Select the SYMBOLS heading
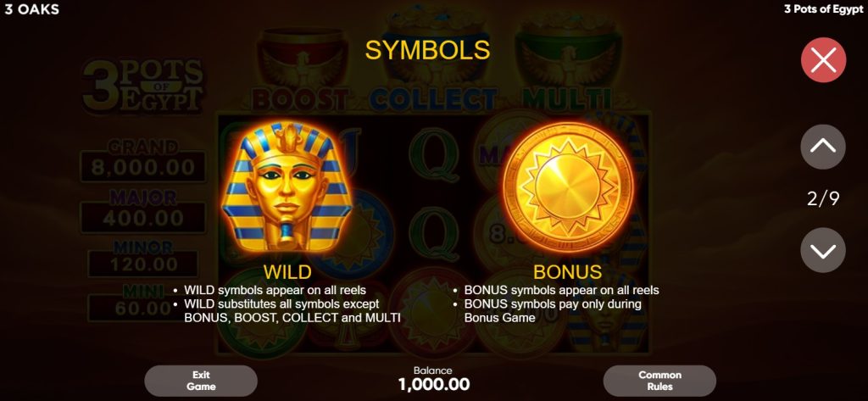 tap(427, 50)
